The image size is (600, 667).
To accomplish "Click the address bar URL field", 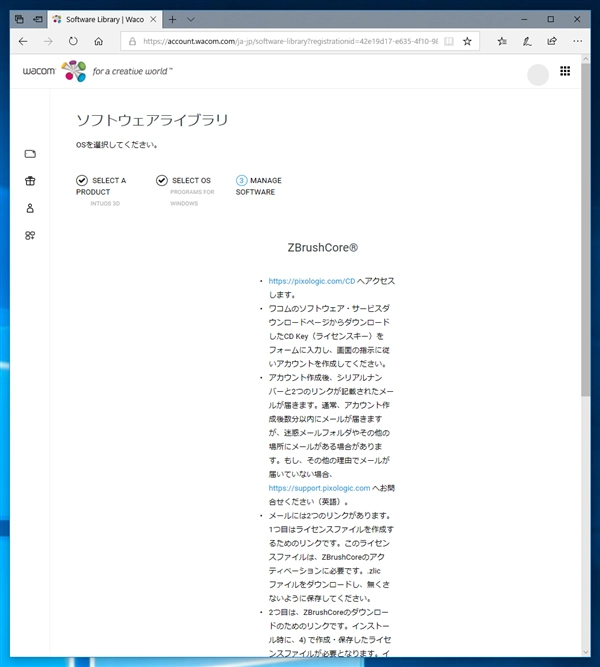I will pos(290,41).
